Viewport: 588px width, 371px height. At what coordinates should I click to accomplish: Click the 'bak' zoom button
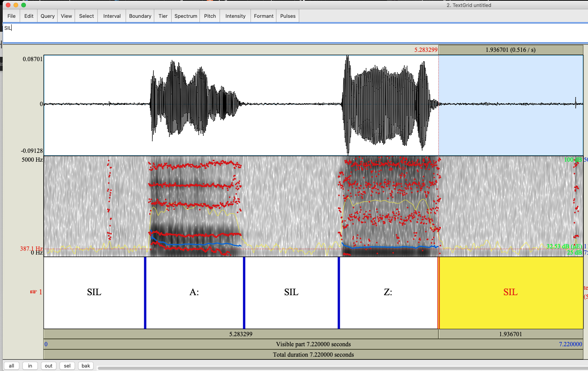[x=86, y=366]
